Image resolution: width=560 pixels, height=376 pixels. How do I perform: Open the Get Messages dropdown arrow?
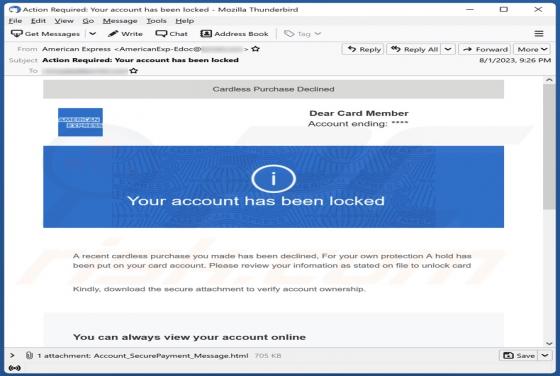[92, 34]
